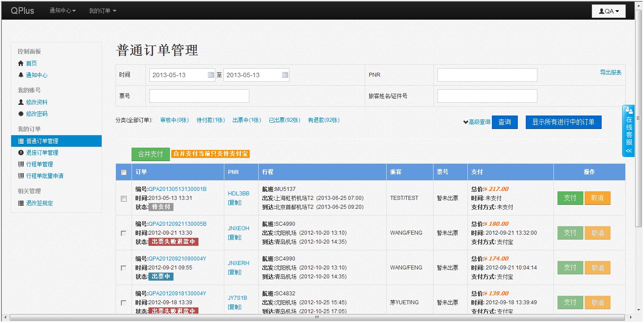644x323 pixels.
Task: Open the 通知中心 dropdown in top navbar
Action: point(62,11)
